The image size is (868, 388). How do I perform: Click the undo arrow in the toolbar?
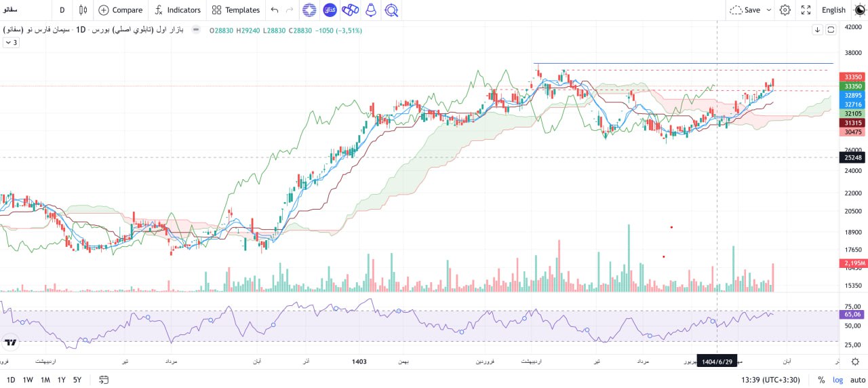(274, 10)
